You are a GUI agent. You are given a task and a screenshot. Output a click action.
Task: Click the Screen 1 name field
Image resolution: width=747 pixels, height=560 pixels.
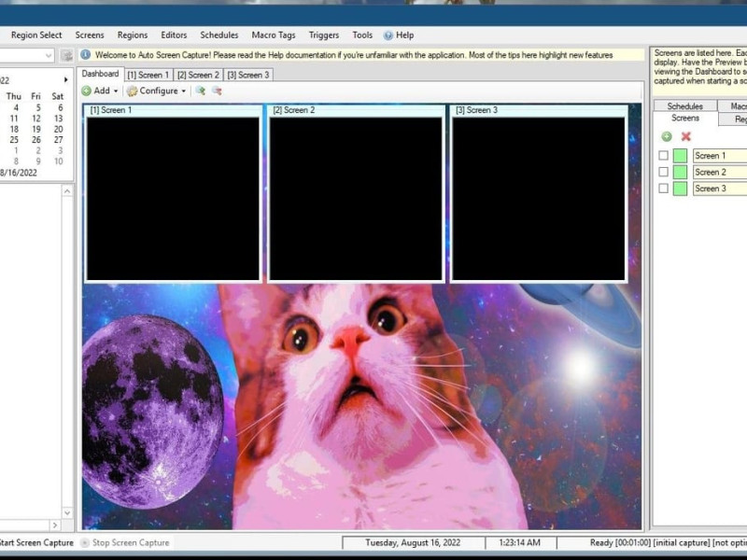tap(719, 155)
